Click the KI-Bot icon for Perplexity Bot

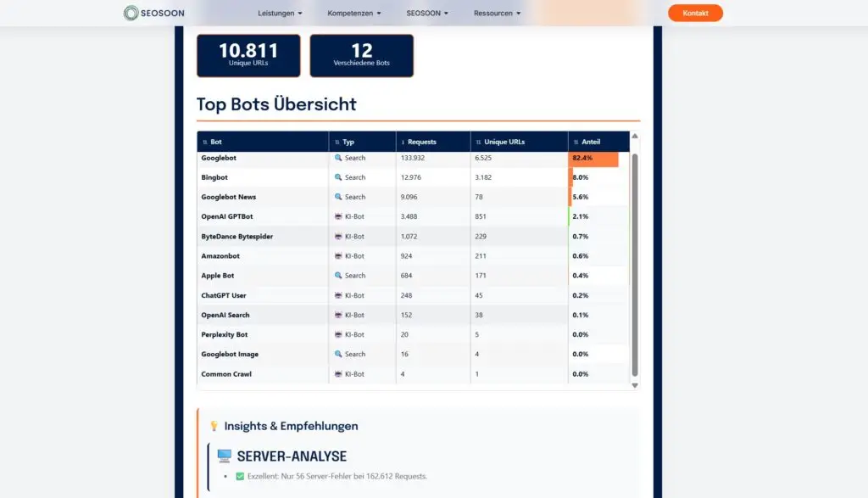[338, 334]
